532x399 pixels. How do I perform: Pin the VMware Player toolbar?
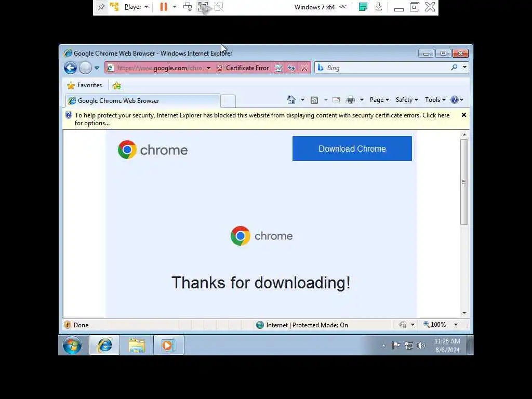point(101,7)
